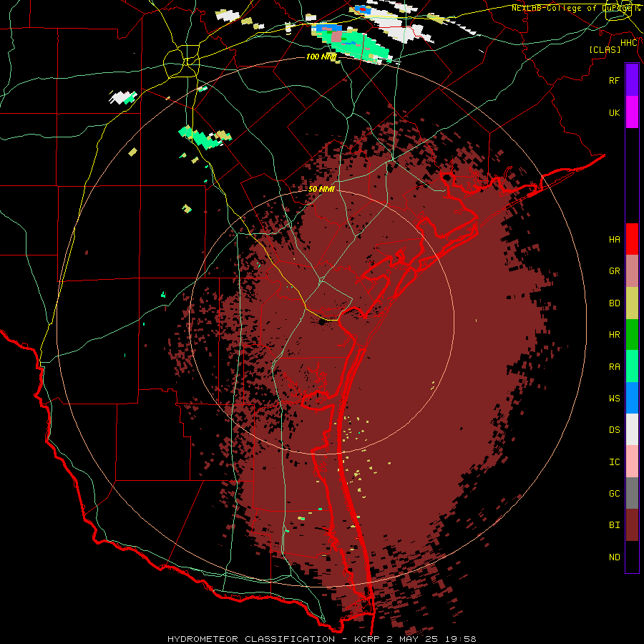Click the HA red legend swatch
This screenshot has height=644, width=644.
(x=632, y=239)
